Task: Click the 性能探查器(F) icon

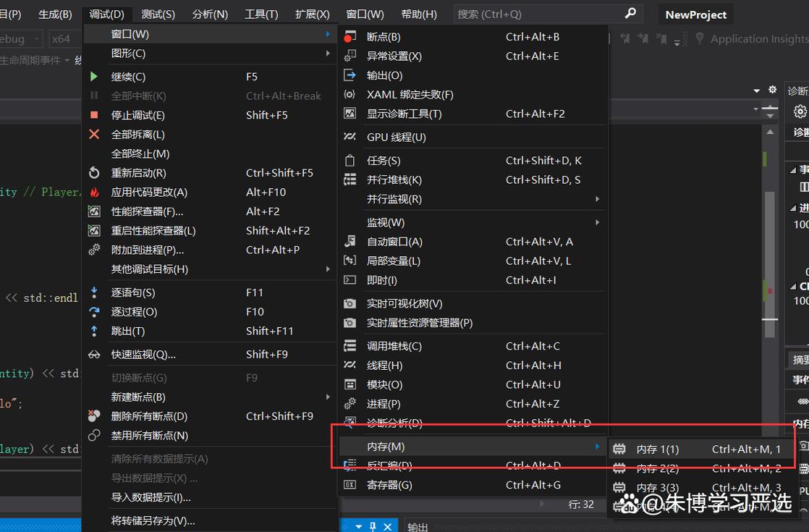Action: click(94, 211)
